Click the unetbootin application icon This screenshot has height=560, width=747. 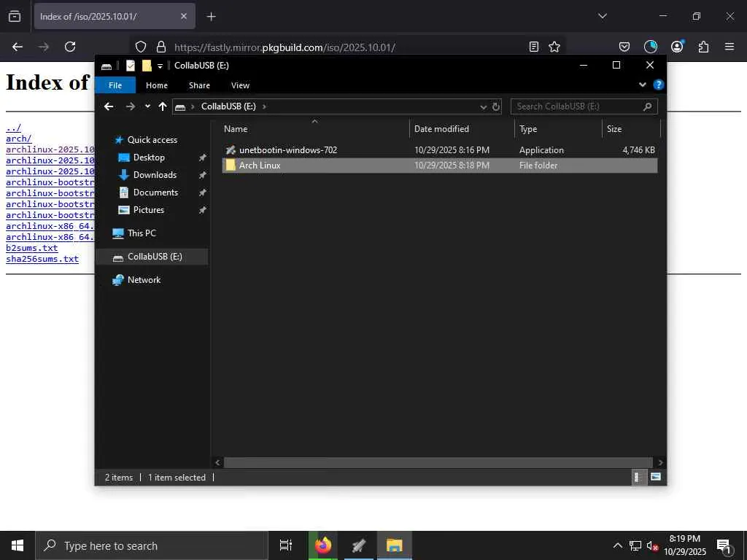tap(231, 150)
